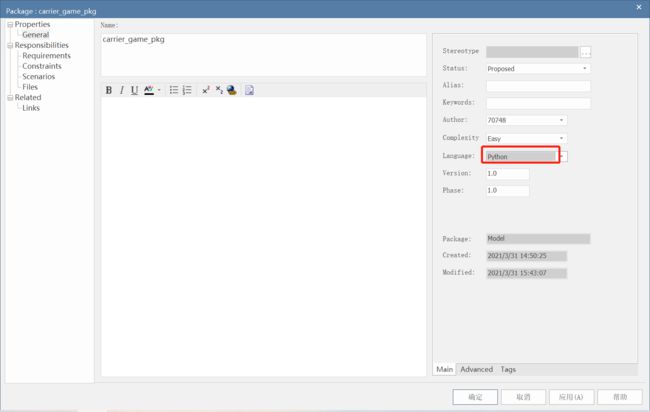Apply font color to notes text
Image resolution: width=650 pixels, height=412 pixels.
(149, 90)
